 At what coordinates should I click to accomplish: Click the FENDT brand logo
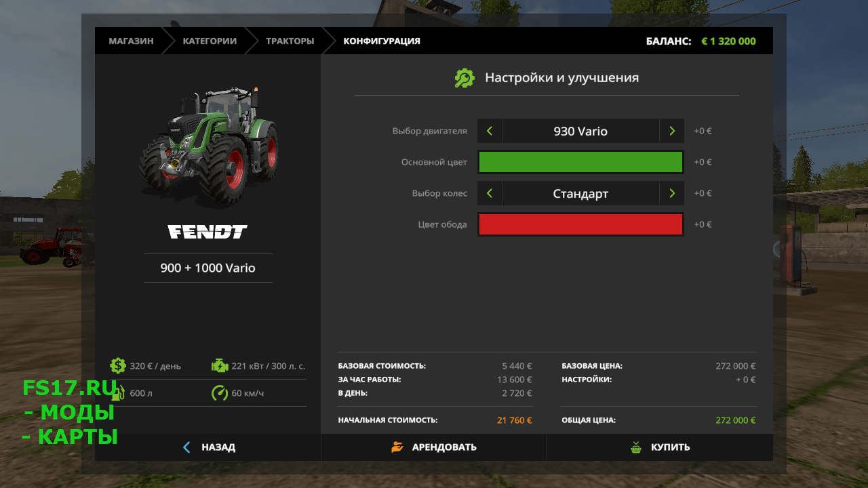pos(208,232)
